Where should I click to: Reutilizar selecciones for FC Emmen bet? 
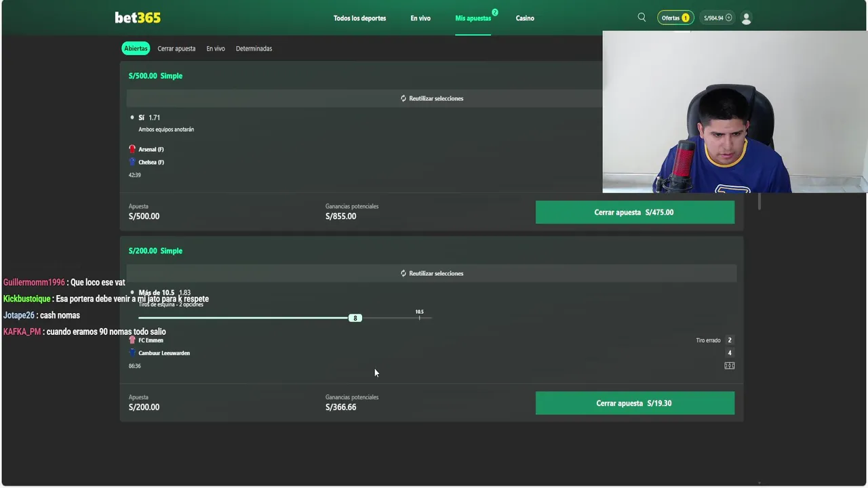coord(432,273)
